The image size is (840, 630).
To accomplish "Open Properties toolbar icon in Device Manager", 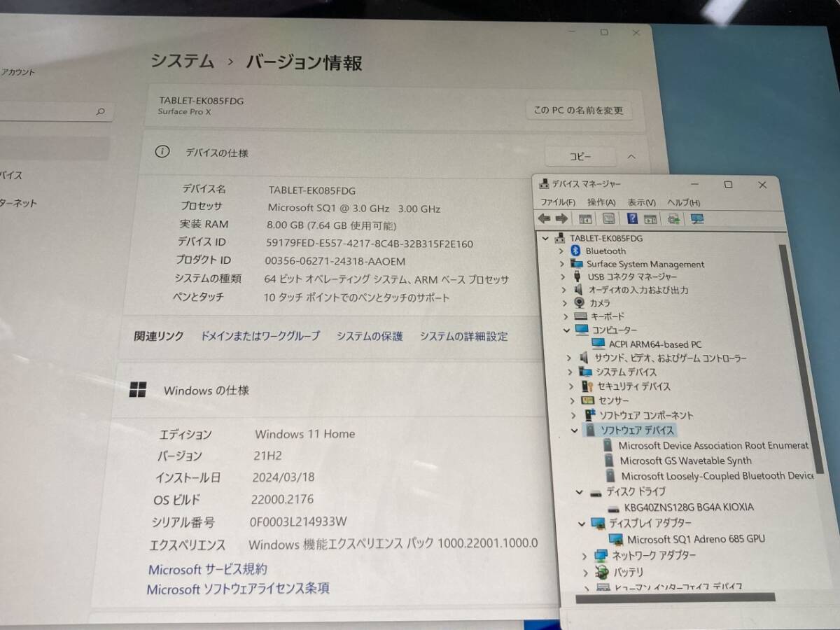I will pos(608,219).
